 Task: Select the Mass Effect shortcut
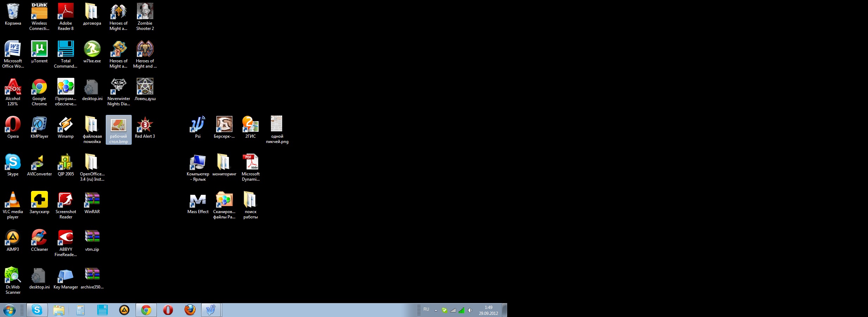pyautogui.click(x=198, y=203)
